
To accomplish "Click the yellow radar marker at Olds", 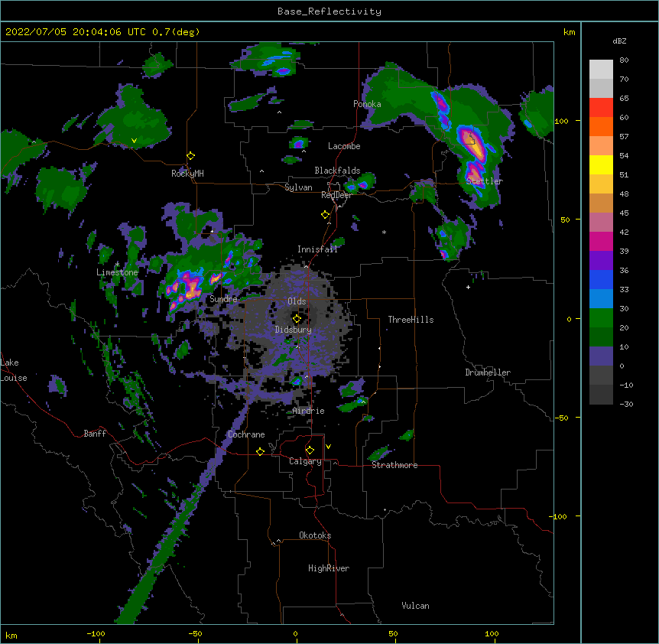I will 297,319.
